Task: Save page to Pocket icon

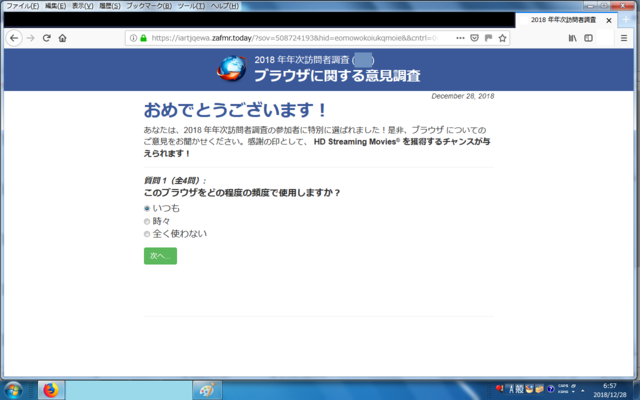Action: coord(474,38)
